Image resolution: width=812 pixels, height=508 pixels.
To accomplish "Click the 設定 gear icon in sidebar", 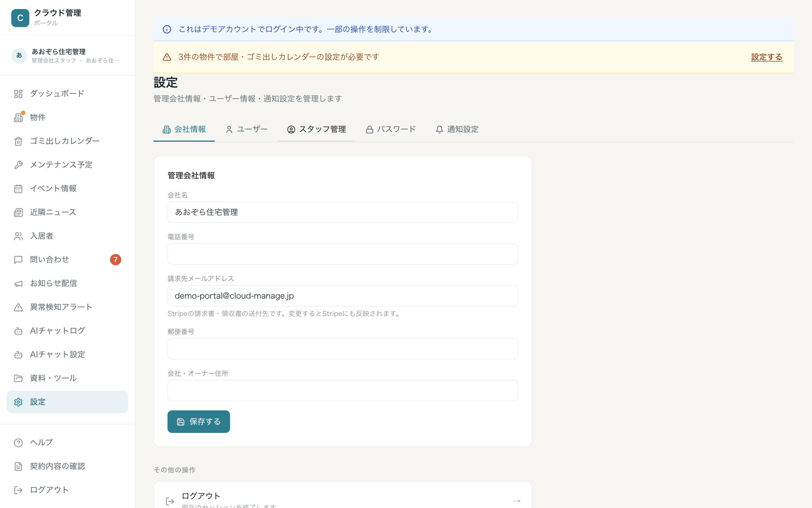I will click(18, 402).
